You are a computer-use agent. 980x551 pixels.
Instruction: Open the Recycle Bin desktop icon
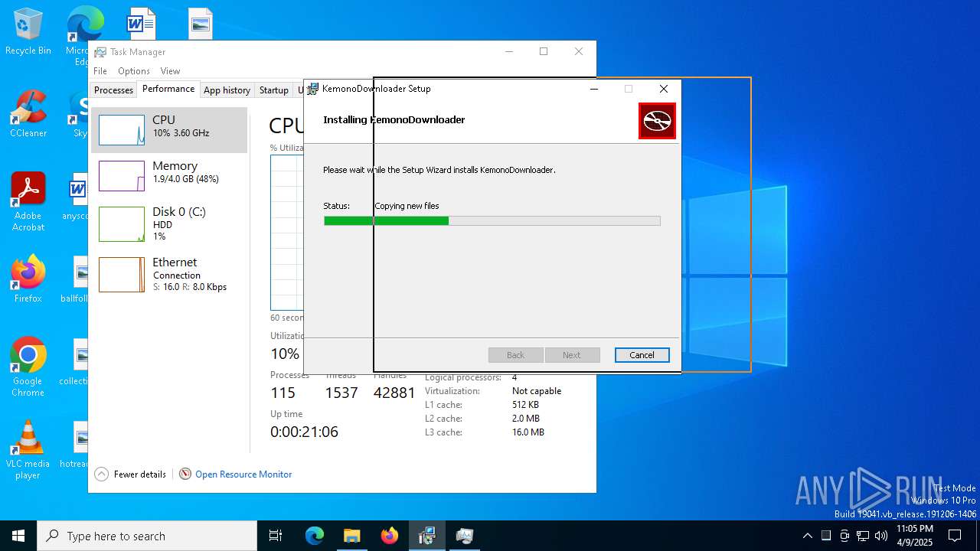point(28,32)
